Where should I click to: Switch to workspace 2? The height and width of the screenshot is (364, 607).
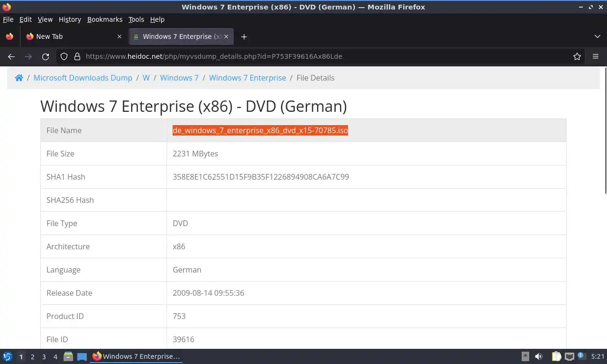tap(32, 356)
